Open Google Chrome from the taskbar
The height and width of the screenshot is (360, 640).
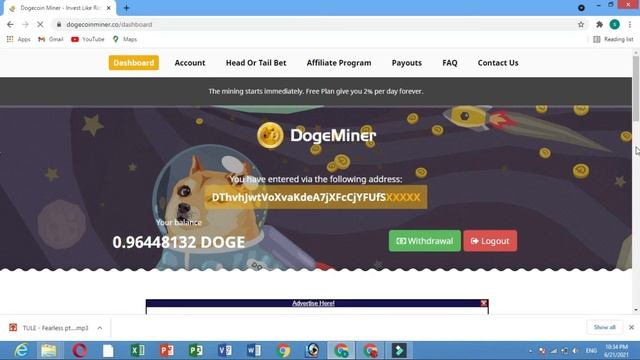pyautogui.click(x=283, y=351)
